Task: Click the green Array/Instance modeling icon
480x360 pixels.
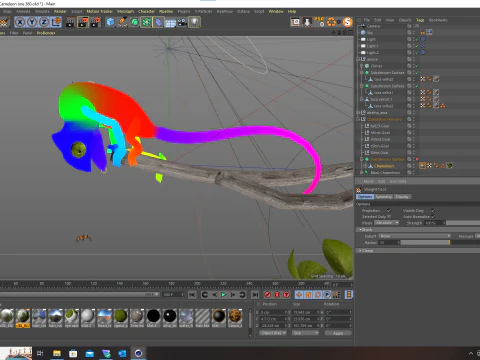Action: click(146, 22)
